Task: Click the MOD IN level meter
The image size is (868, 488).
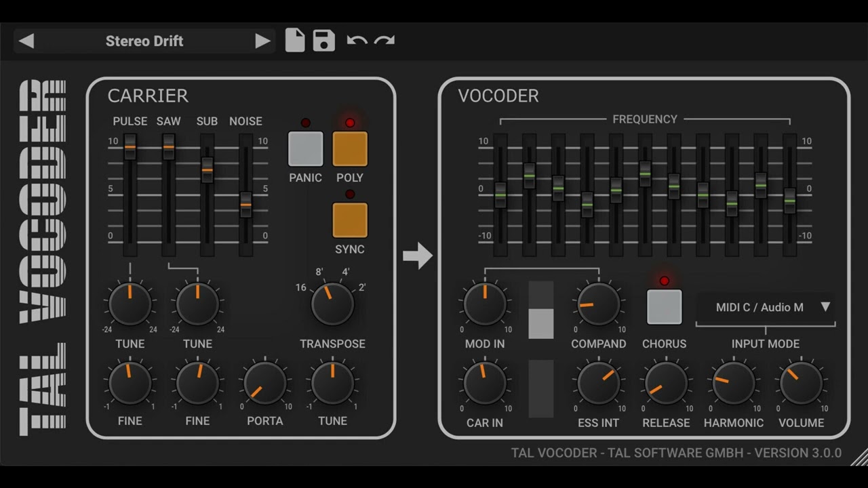Action: [x=541, y=310]
